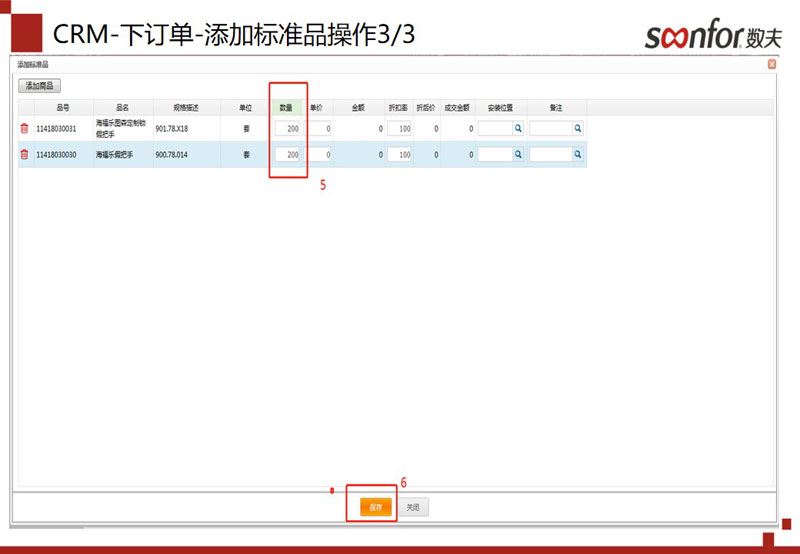
Task: Focus the 折扣率 field in second row
Action: coord(399,155)
